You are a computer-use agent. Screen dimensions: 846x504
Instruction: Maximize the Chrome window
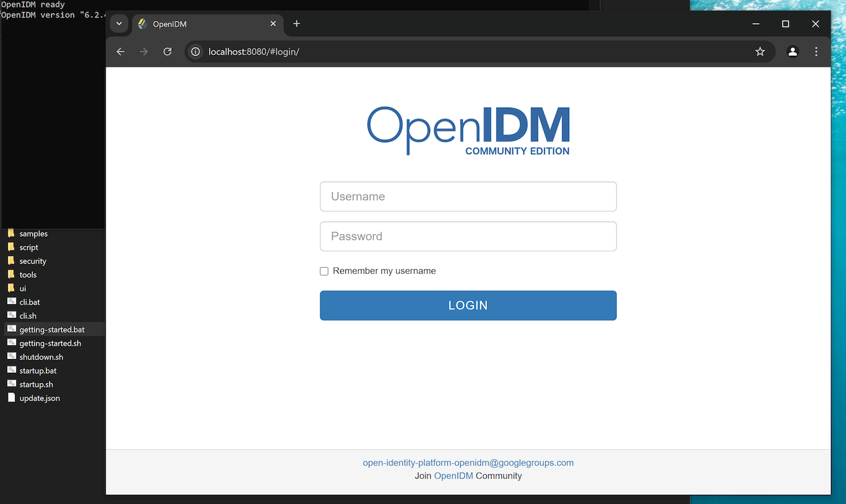pos(786,24)
